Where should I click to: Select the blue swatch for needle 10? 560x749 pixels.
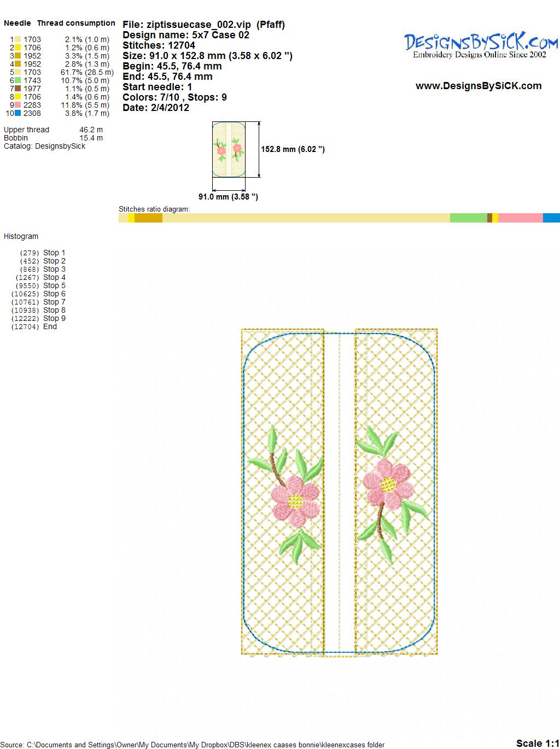coord(17,113)
